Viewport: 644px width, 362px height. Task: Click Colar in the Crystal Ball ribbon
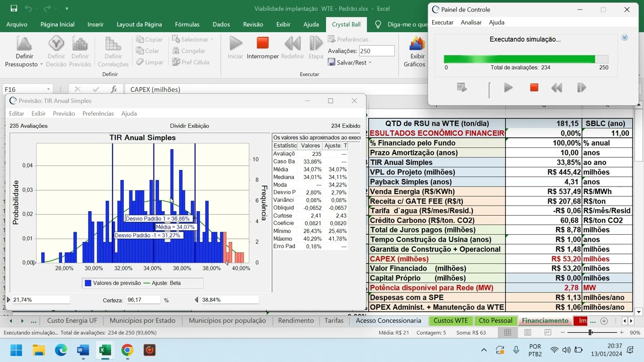(147, 51)
